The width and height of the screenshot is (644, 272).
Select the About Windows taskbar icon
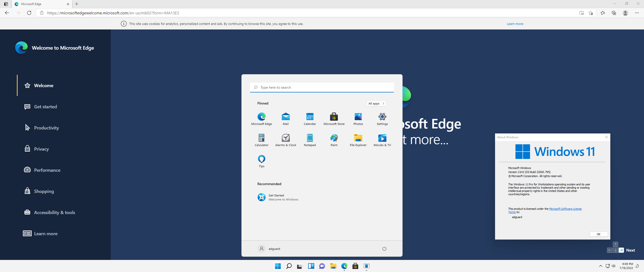366,266
